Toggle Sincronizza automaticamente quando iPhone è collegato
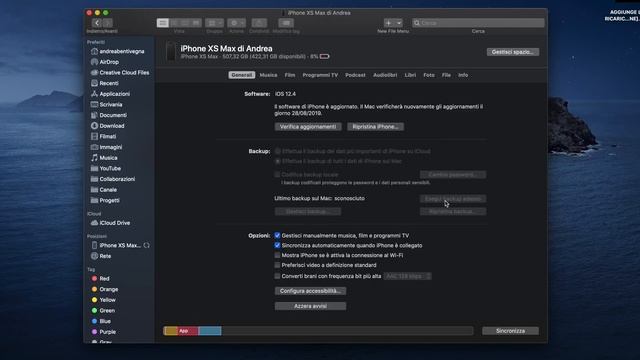 click(277, 245)
